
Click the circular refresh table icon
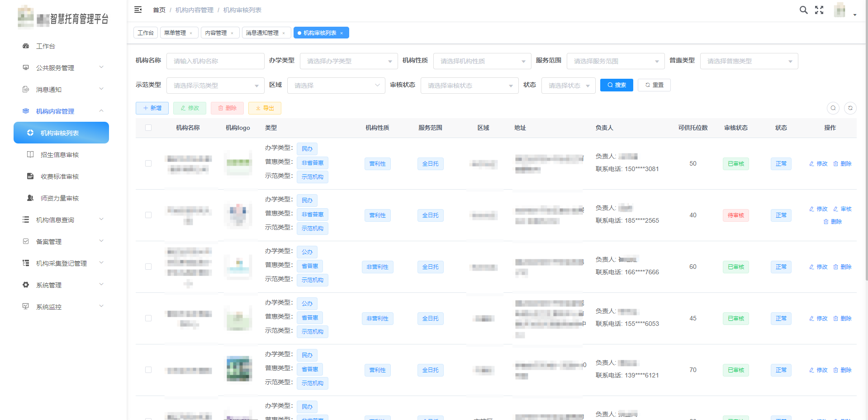850,108
